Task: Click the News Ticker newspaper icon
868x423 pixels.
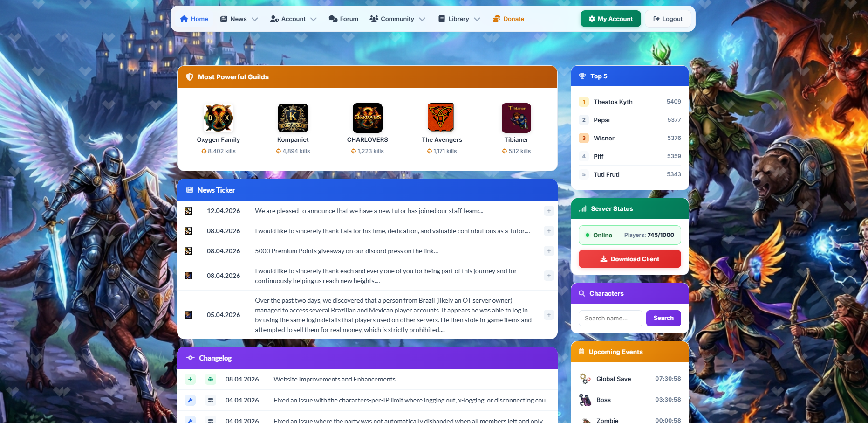Action: coord(190,190)
